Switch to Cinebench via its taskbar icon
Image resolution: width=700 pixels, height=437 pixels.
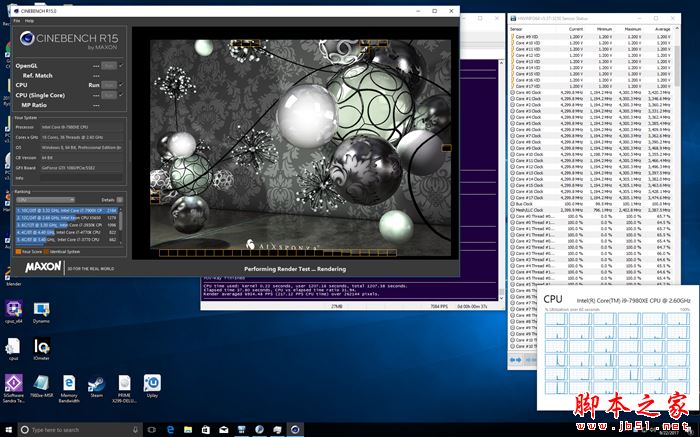[295, 430]
